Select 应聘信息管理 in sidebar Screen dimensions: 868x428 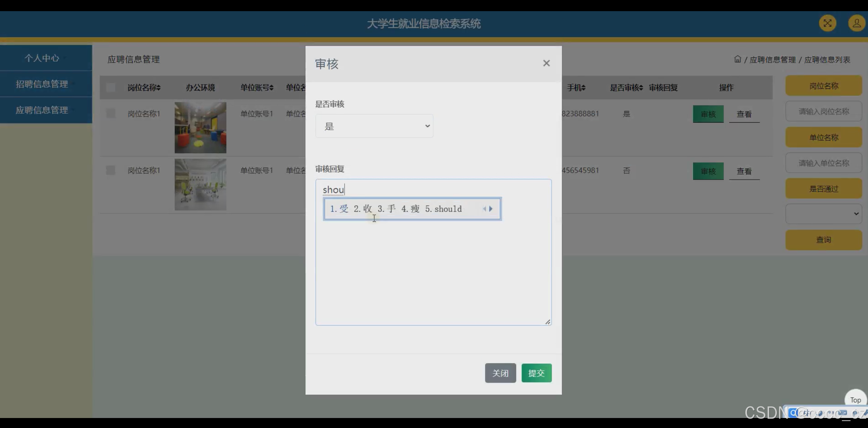(42, 110)
